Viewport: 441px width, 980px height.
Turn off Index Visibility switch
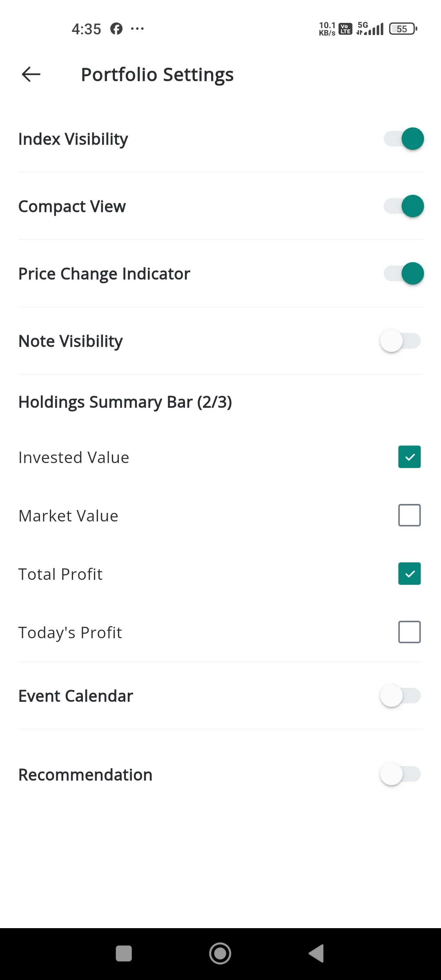pyautogui.click(x=403, y=139)
